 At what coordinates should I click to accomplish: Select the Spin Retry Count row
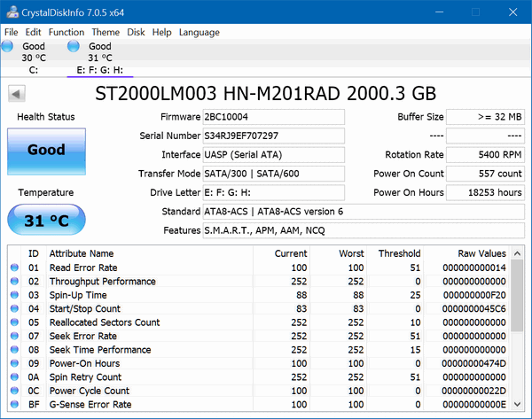point(259,377)
